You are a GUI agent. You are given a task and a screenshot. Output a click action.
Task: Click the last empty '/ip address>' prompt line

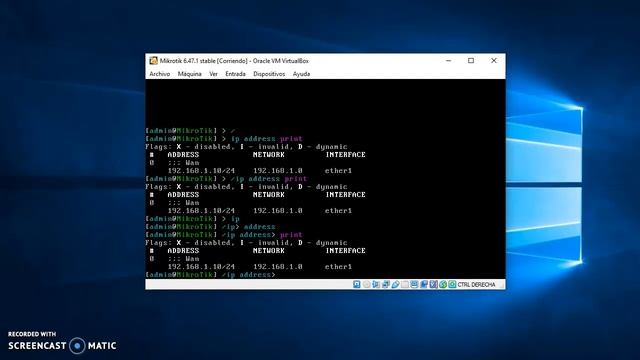(x=211, y=275)
